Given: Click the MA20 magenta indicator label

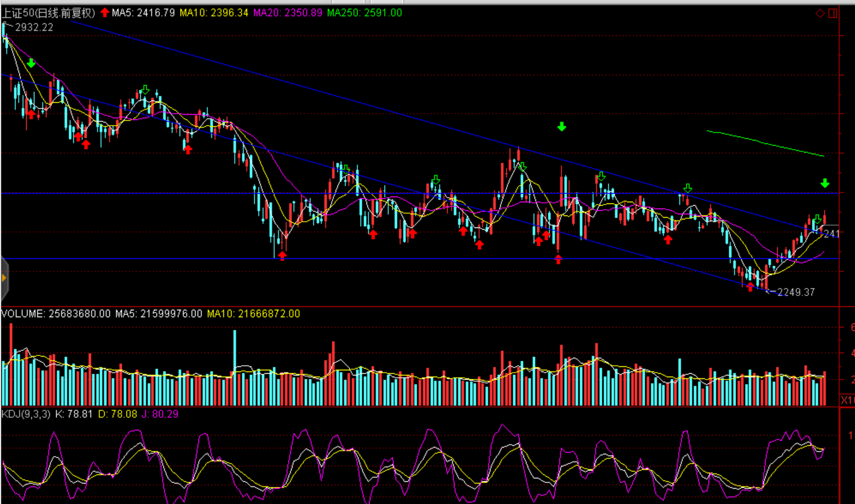Looking at the screenshot, I should 287,13.
